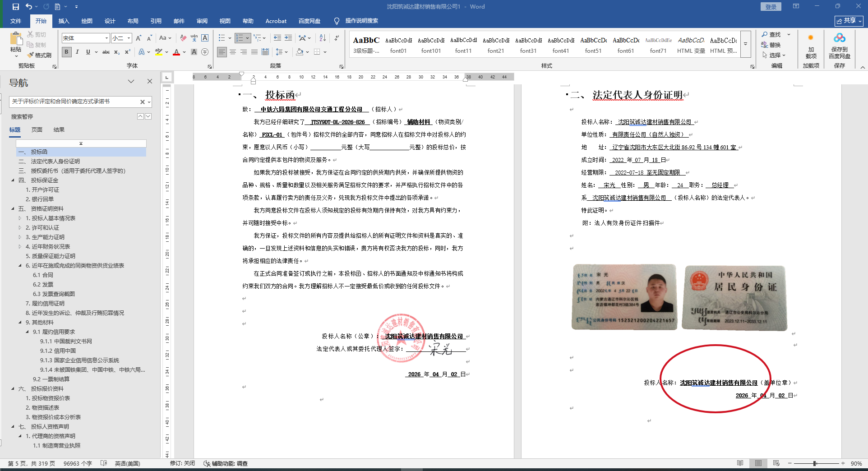Screen dimensions: 868x471
Task: Open paragraph shading paint bucket
Action: tap(300, 52)
